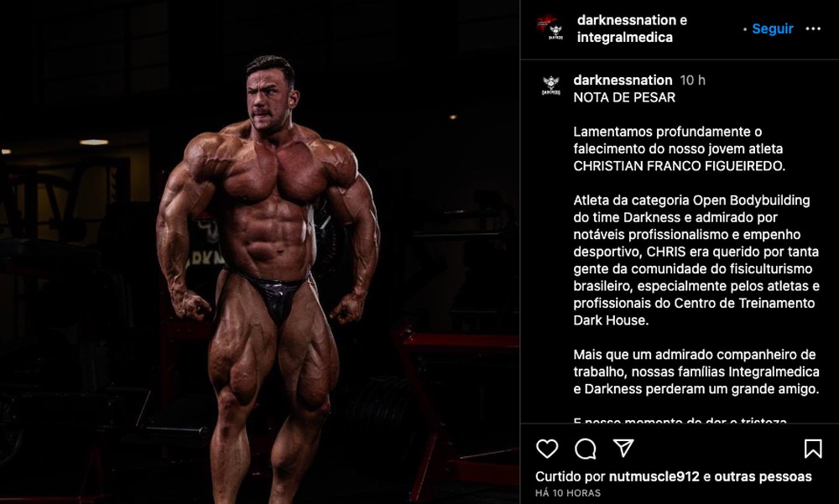Screen dimensions: 839x504
Task: Click the HÁ 10 HORAS post timestamp
Action: pyautogui.click(x=568, y=493)
